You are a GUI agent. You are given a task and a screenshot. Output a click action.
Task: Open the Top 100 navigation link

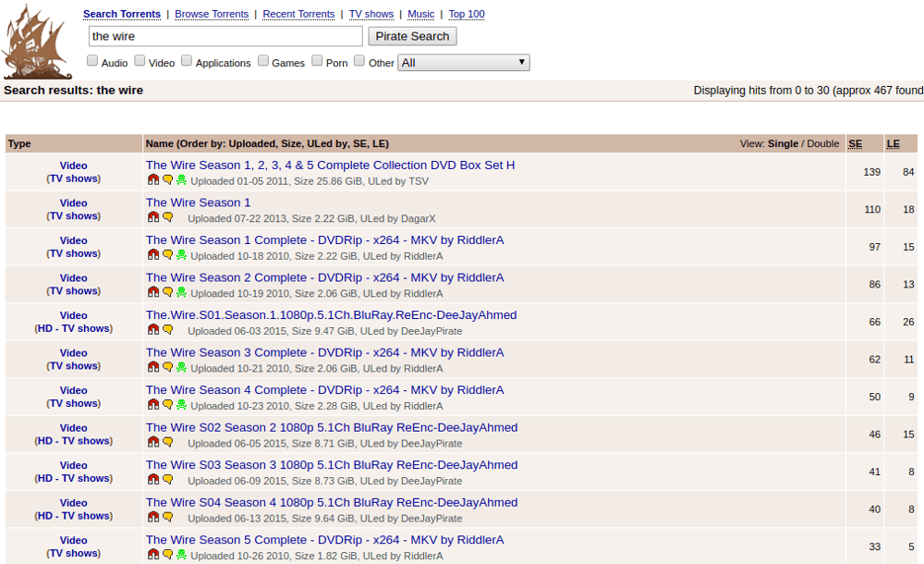point(467,14)
